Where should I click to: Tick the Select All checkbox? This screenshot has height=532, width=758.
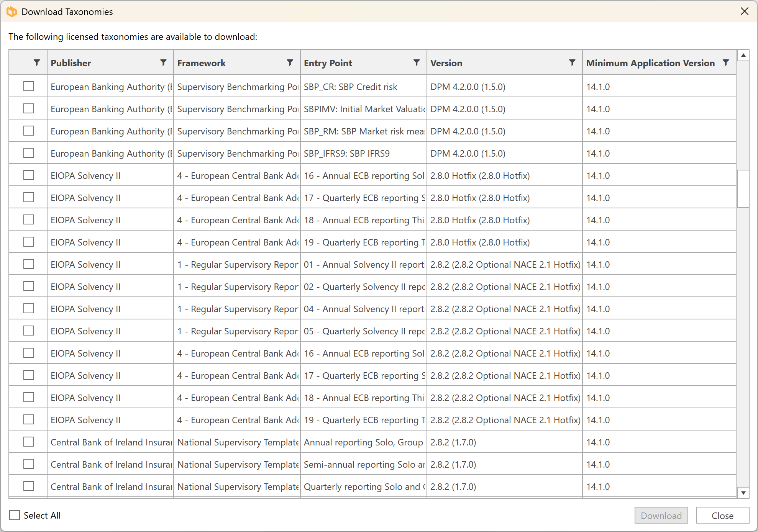coord(15,515)
